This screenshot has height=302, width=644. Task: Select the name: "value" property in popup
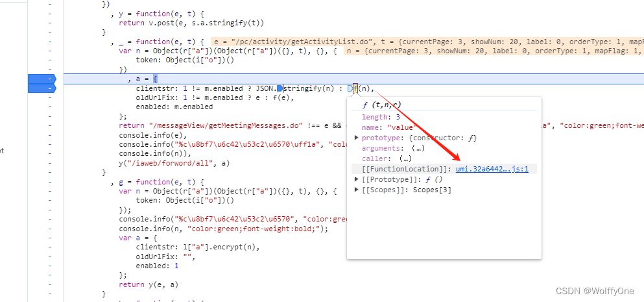(389, 127)
